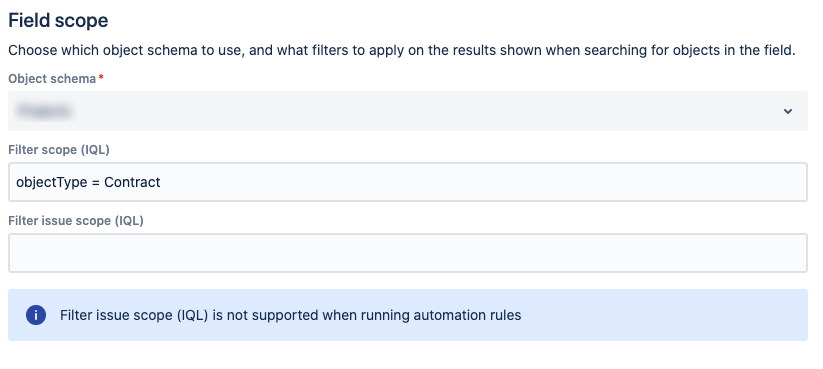Click the Field scope heading
The height and width of the screenshot is (369, 823).
(58, 20)
